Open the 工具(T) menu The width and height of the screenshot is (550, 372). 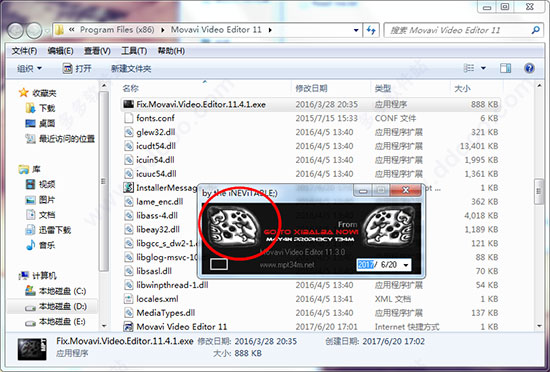[134, 51]
